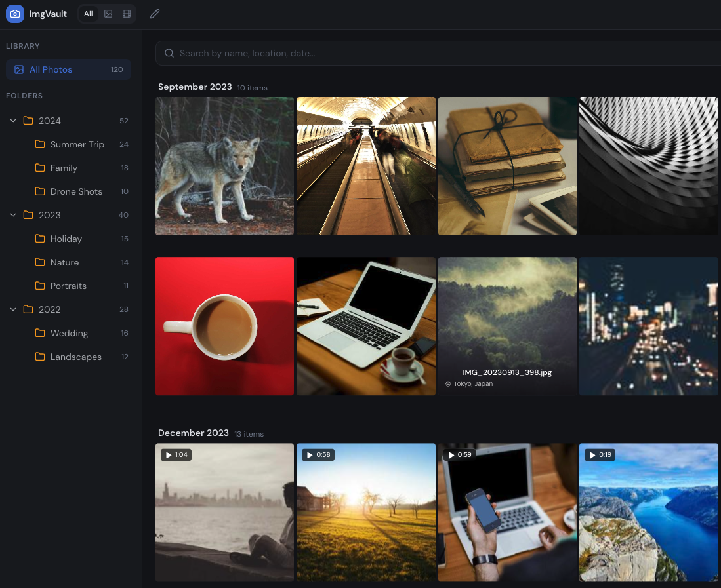Click the 0:19 video duration badge
Image resolution: width=721 pixels, height=588 pixels.
(600, 455)
